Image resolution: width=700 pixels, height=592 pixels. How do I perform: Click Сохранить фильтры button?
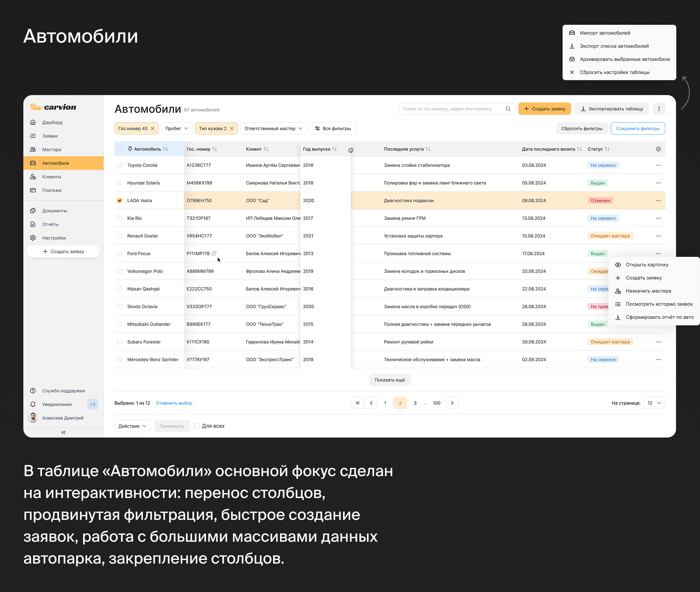pyautogui.click(x=638, y=128)
